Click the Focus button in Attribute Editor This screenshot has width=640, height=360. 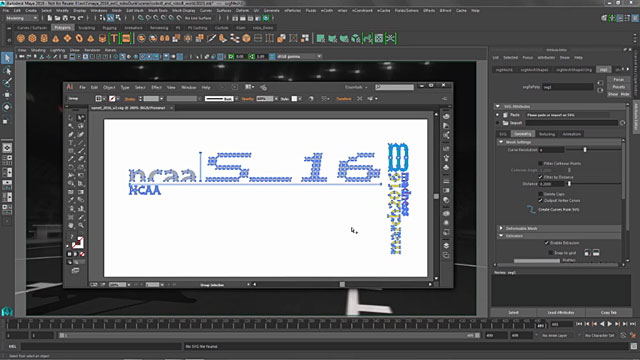[618, 79]
